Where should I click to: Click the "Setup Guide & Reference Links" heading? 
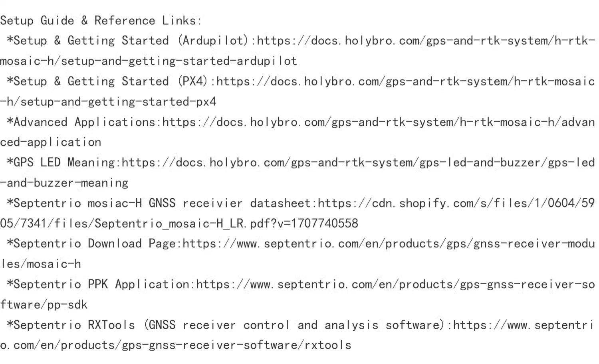101,20
